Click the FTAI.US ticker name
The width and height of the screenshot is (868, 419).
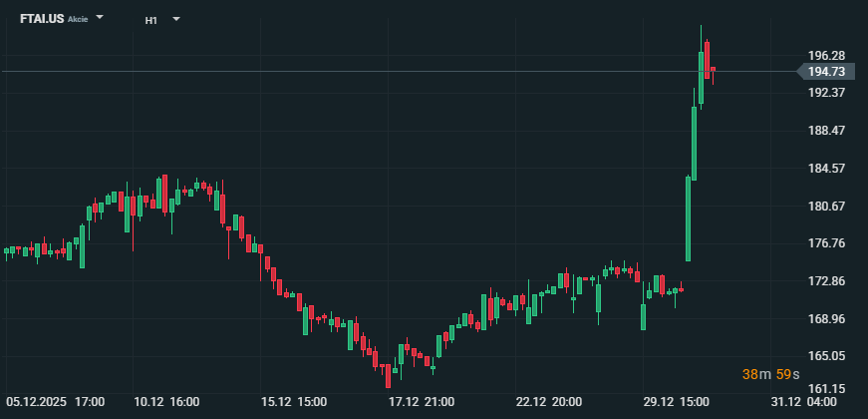coord(41,19)
